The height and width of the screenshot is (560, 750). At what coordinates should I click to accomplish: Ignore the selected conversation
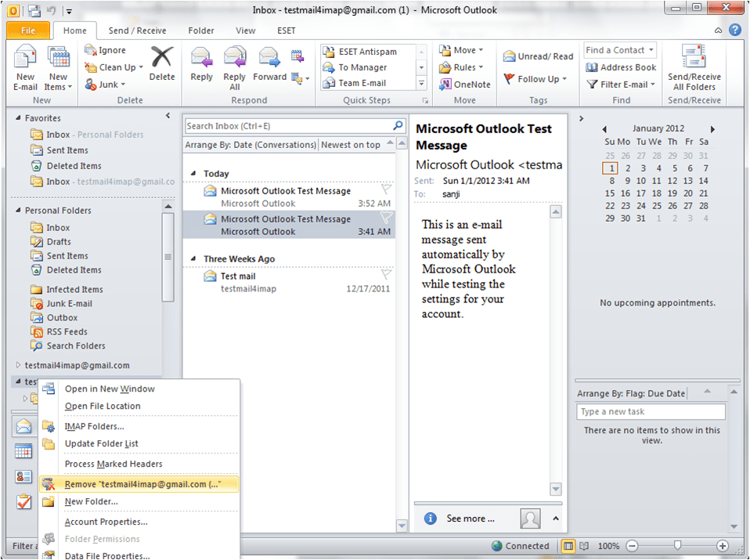105,50
